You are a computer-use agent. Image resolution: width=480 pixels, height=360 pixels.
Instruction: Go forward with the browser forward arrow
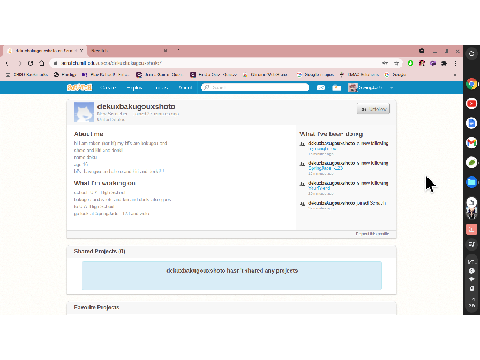click(19, 63)
